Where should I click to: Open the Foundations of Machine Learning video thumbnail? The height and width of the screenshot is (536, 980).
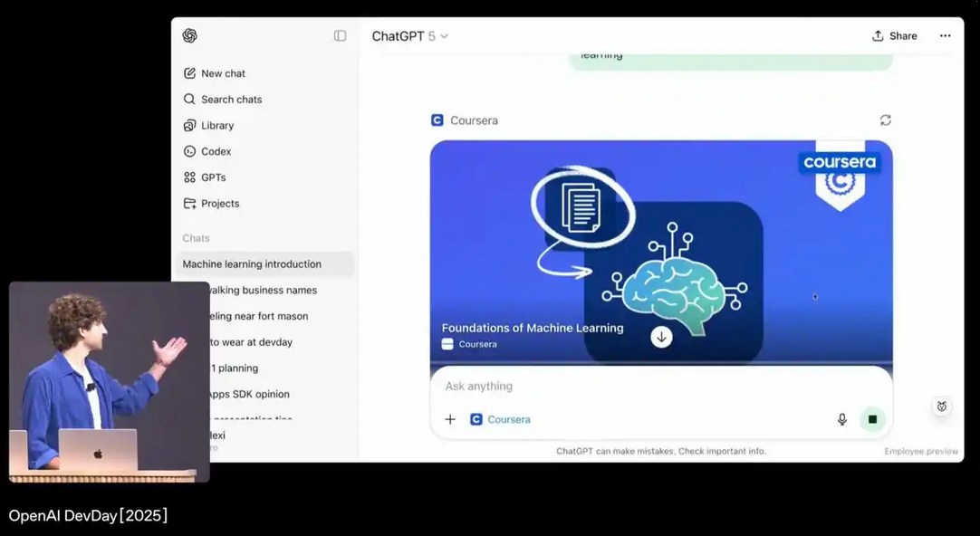661,244
